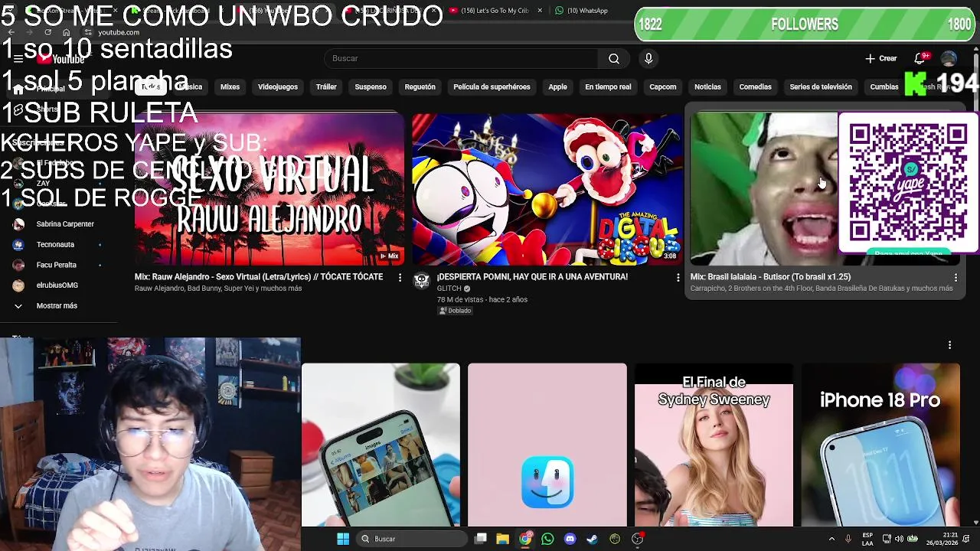
Task: Open File Explorer from the taskbar
Action: [x=503, y=539]
